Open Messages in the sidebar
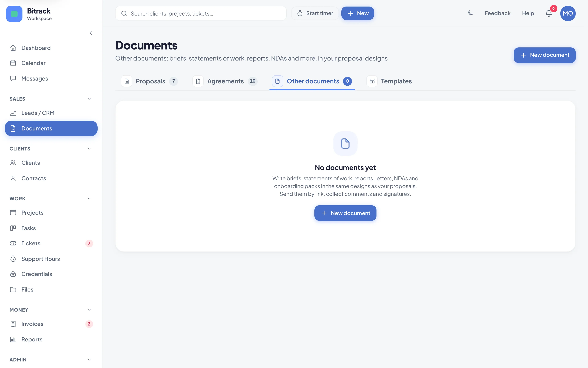The image size is (588, 368). (51, 78)
